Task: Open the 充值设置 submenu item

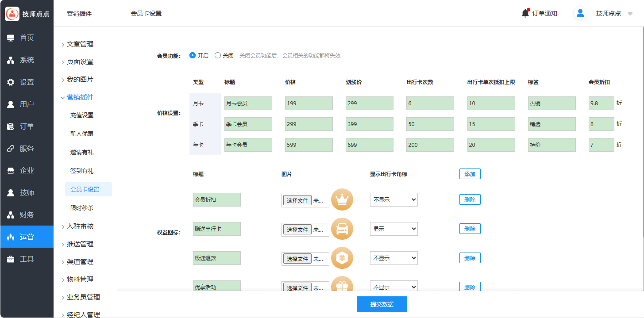Action: (82, 115)
